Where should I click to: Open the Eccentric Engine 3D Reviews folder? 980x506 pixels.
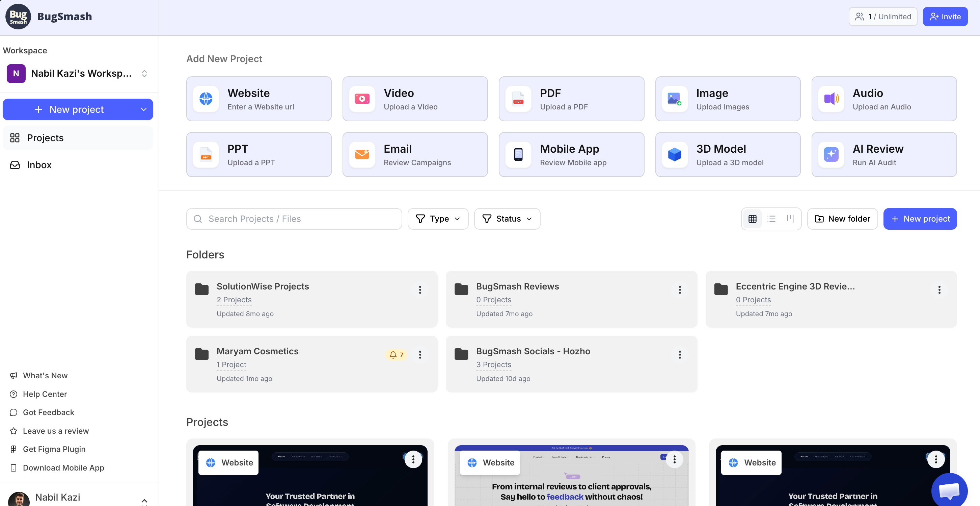(831, 299)
